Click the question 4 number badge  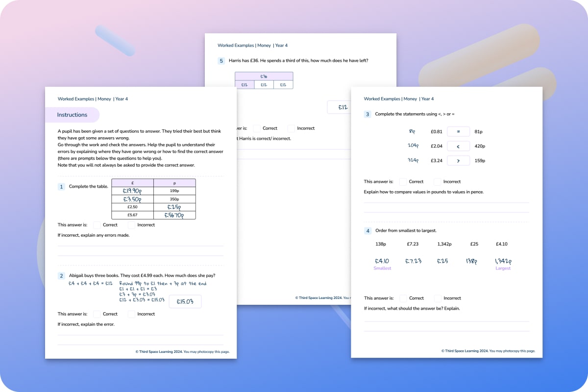tap(367, 231)
